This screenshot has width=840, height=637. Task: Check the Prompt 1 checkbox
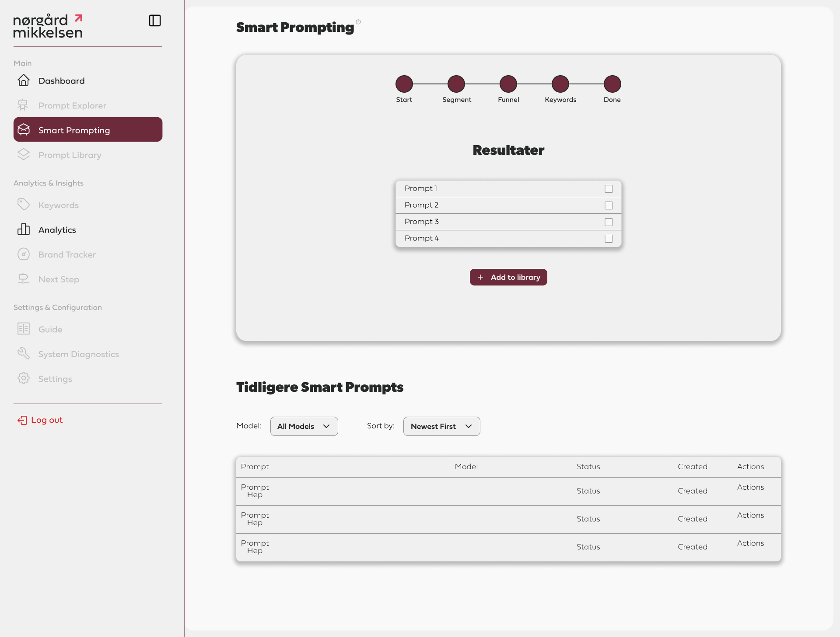[609, 189]
